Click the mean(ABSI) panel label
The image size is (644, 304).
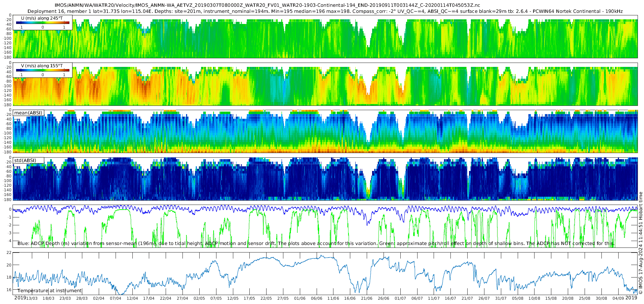28,113
